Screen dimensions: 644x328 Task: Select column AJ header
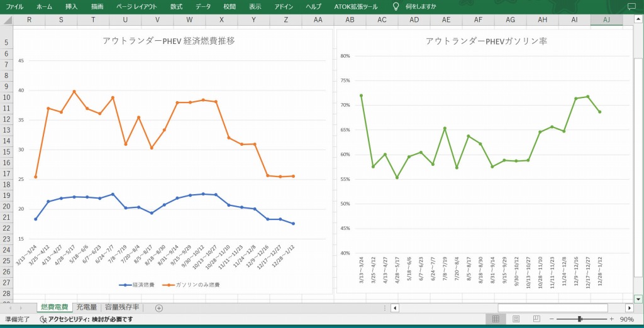pyautogui.click(x=607, y=19)
